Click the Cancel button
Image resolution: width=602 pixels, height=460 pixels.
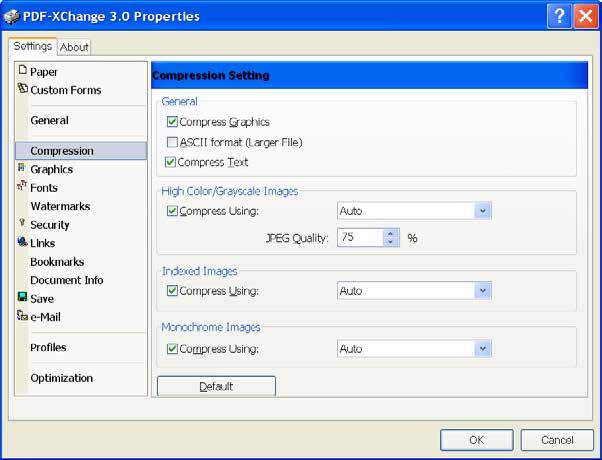point(557,440)
